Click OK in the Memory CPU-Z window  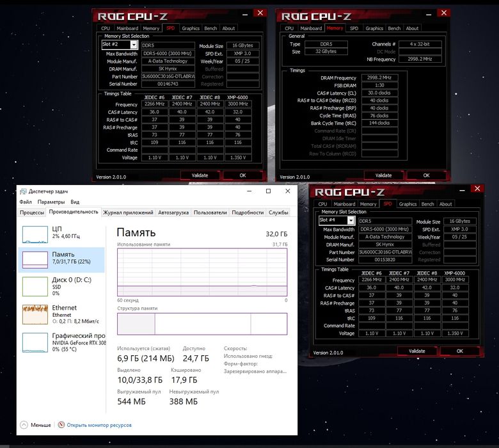(x=427, y=175)
